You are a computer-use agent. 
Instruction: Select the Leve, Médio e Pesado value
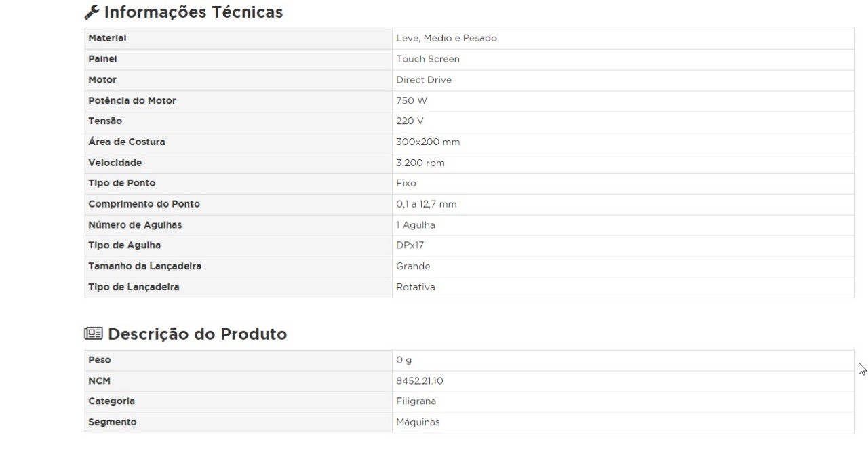pyautogui.click(x=446, y=39)
